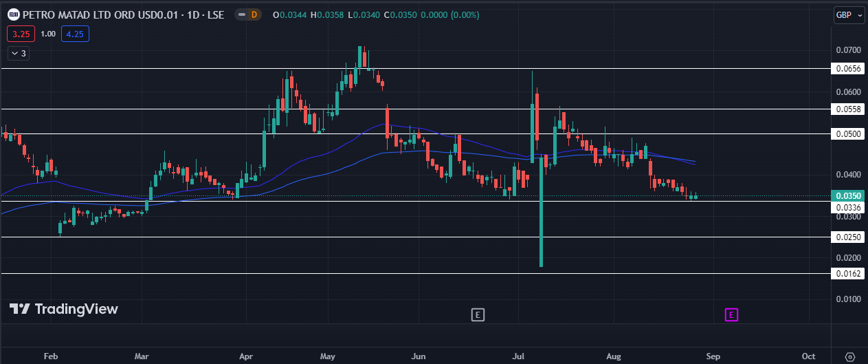Click the 1.00 spread value
868x364 pixels.
point(48,33)
